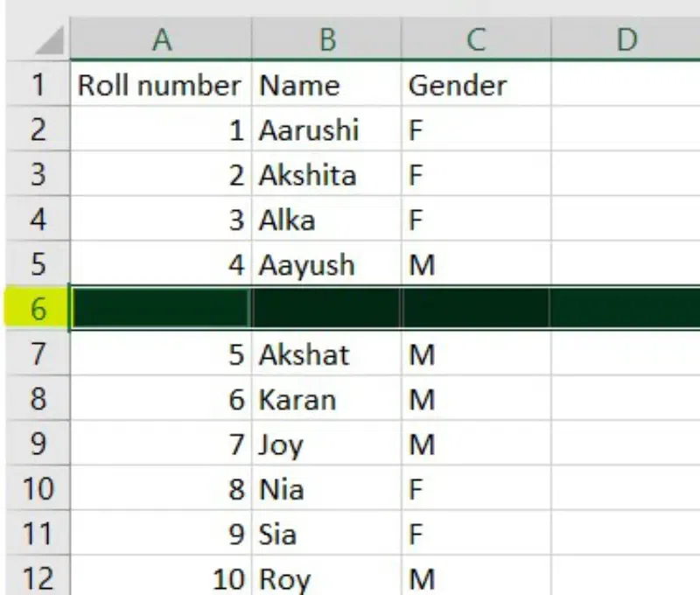
Task: Select column A header
Action: point(161,39)
